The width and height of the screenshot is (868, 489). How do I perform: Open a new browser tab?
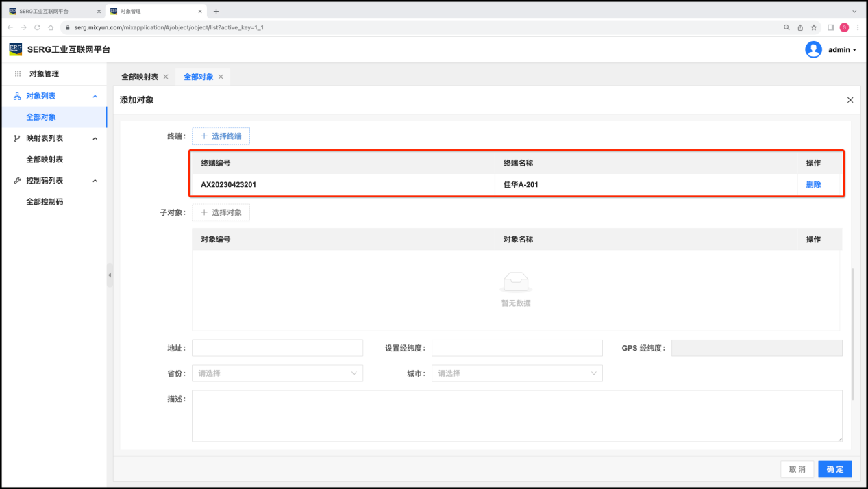216,12
